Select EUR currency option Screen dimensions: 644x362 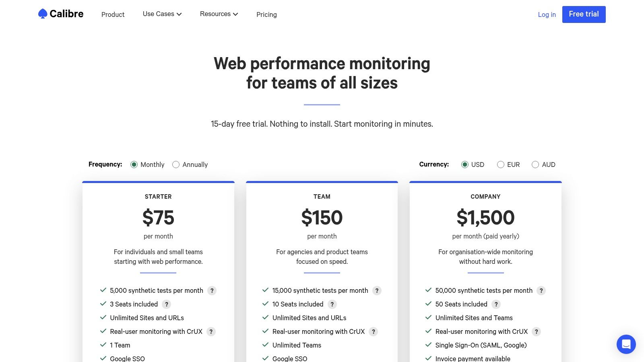[x=501, y=165]
